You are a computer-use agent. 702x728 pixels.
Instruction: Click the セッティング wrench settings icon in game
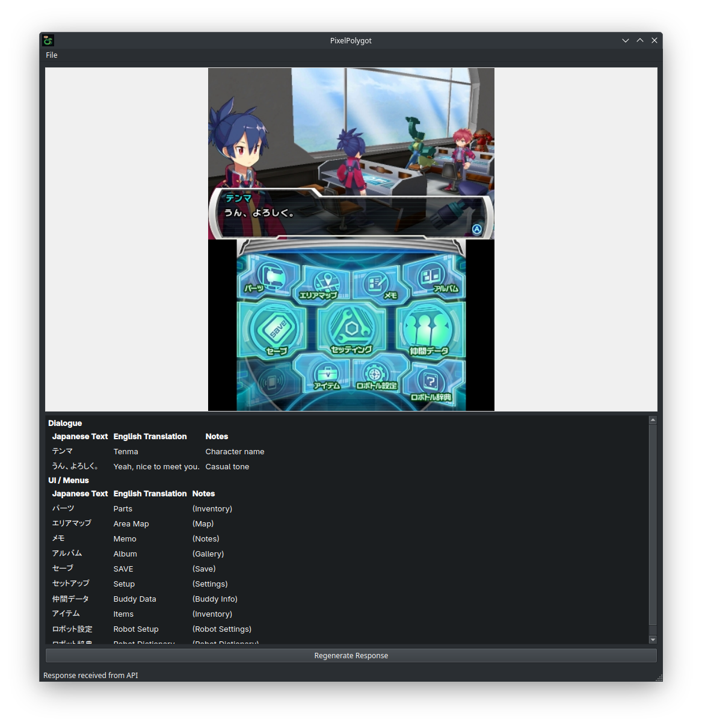click(x=351, y=330)
